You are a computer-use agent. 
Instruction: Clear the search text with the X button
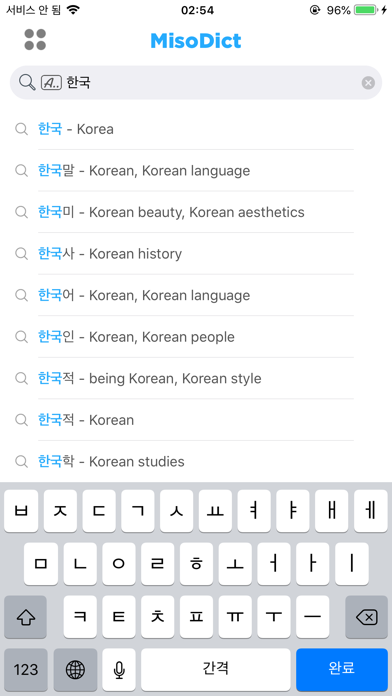click(x=368, y=83)
